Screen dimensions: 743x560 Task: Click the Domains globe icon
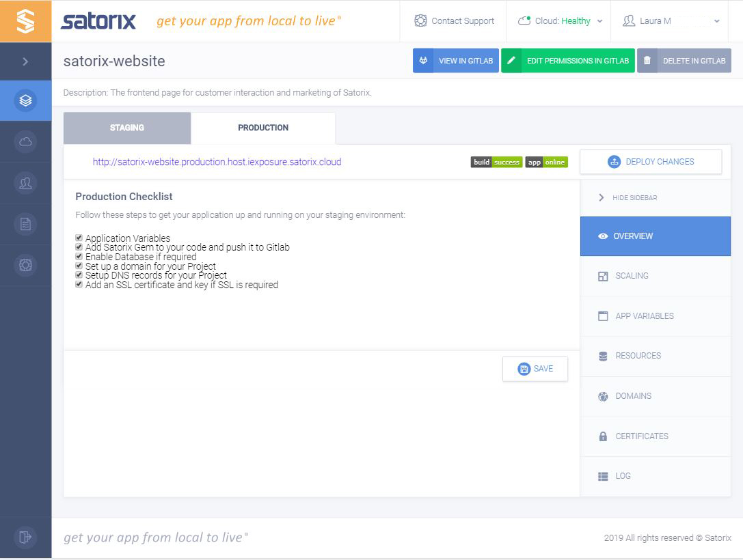point(603,396)
